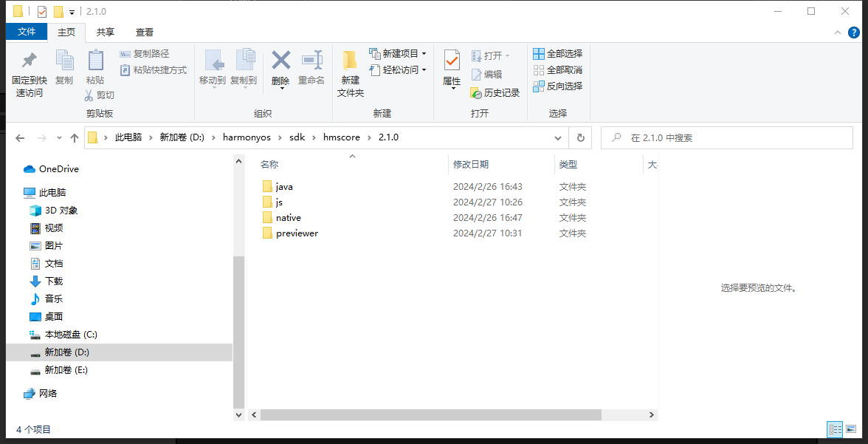The width and height of the screenshot is (868, 444).
Task: Click Invert selection (反向选择)
Action: (557, 86)
